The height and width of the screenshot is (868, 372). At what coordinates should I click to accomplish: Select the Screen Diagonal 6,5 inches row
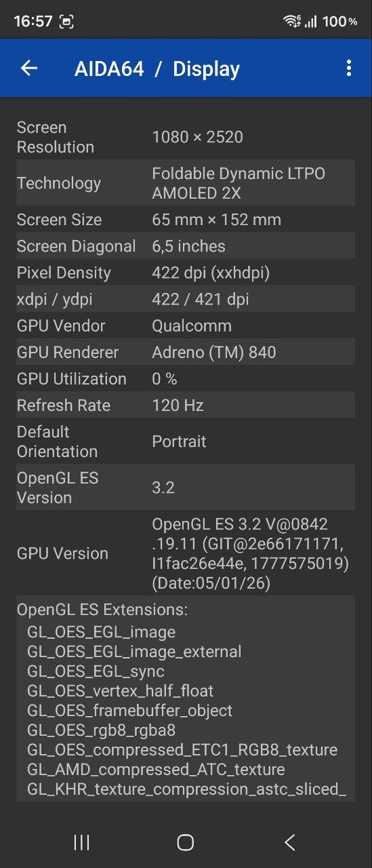(186, 246)
